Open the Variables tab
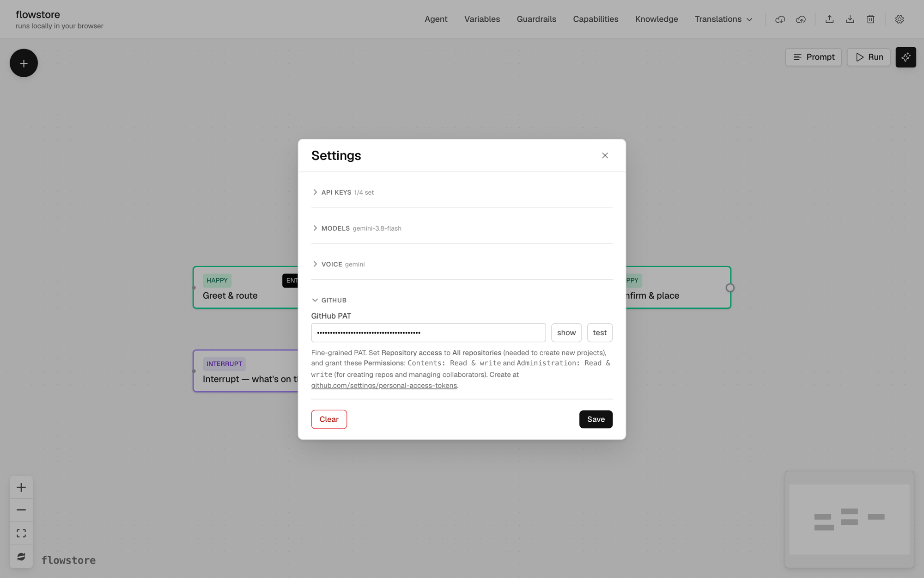The height and width of the screenshot is (578, 924). 482,19
